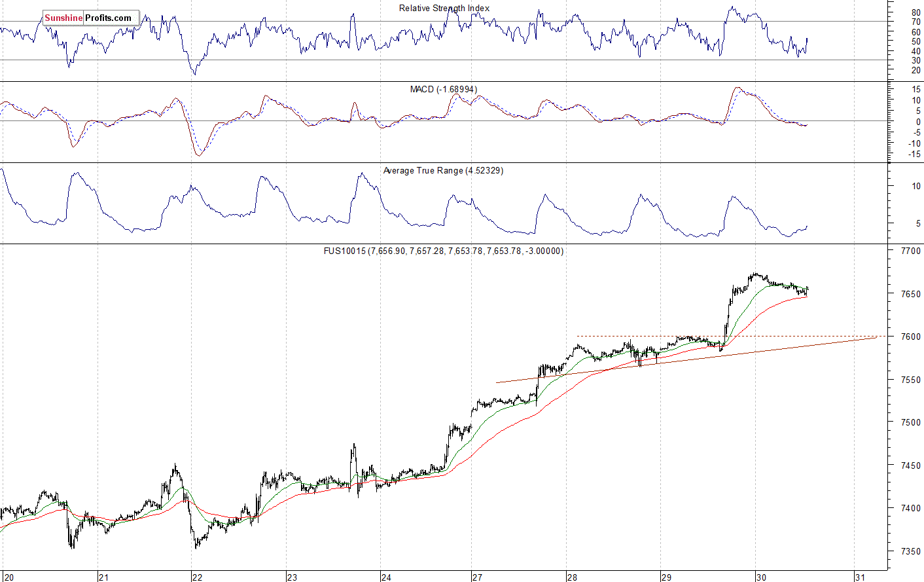Click the RSI 80 axis label
This screenshot has width=924, height=582.
pos(916,13)
